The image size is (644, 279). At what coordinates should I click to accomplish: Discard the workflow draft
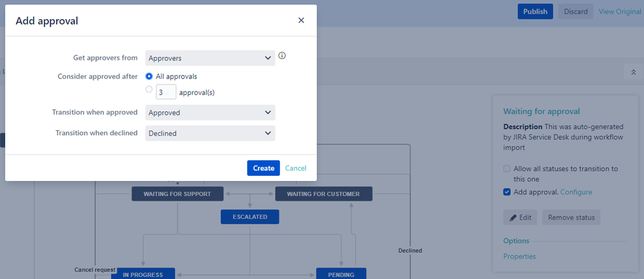click(x=576, y=12)
